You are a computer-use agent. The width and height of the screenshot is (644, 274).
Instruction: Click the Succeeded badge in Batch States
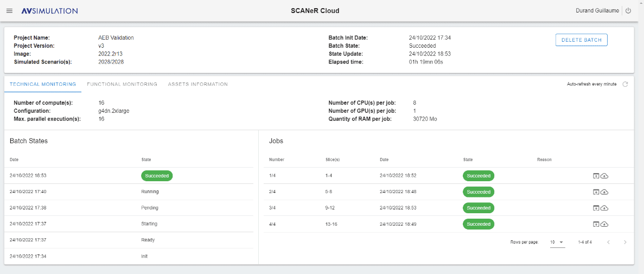157,176
